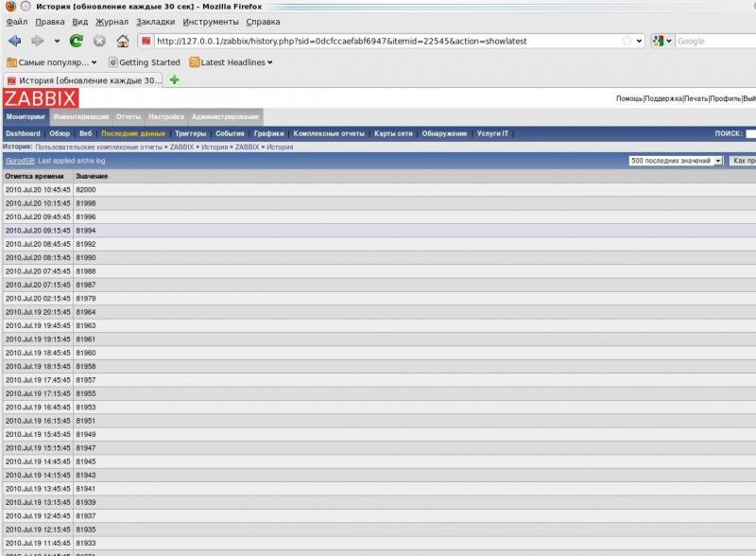Open the Графики submenu item
The height and width of the screenshot is (556, 756).
coord(269,133)
